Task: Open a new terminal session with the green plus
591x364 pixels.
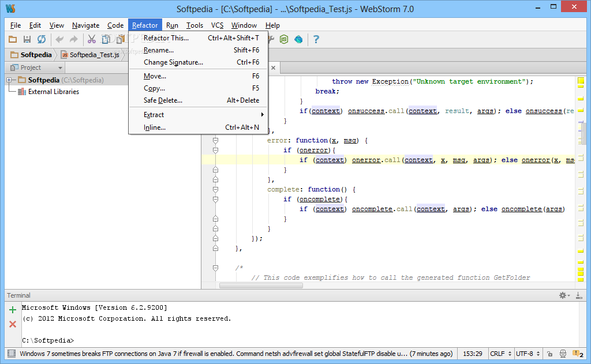Action: pos(13,310)
